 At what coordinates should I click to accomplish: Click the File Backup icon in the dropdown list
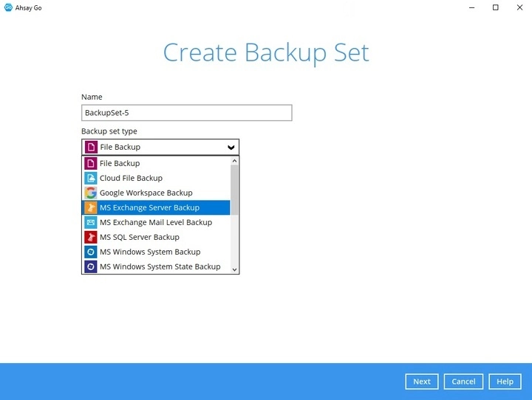[x=91, y=163]
